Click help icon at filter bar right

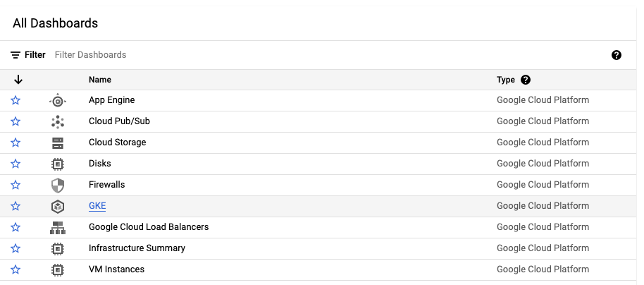(617, 55)
